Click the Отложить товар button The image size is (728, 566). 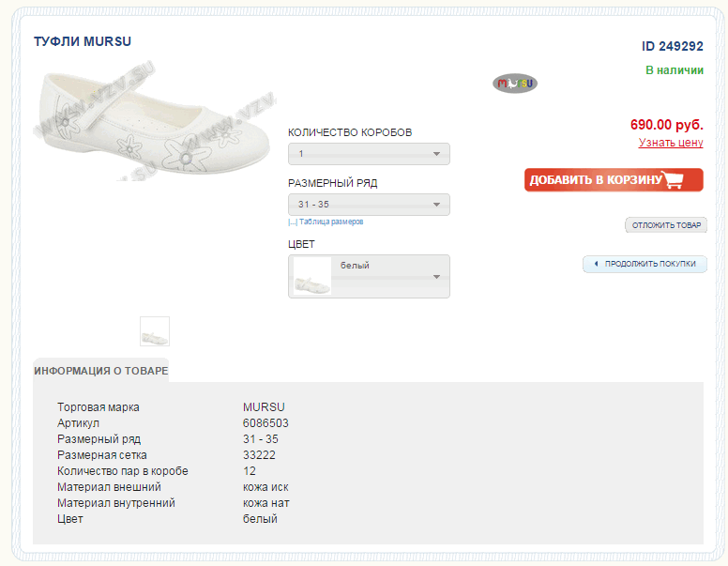[x=666, y=225]
